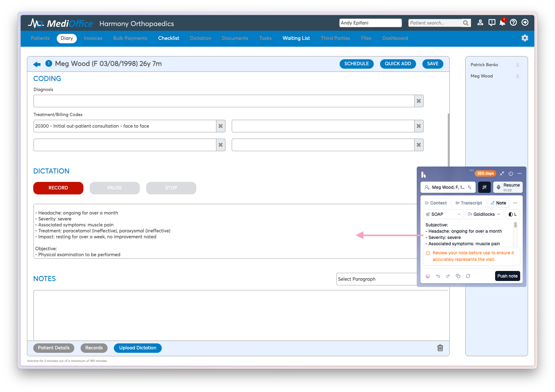
Task: Toggle the L contrast button in widget
Action: click(x=512, y=214)
